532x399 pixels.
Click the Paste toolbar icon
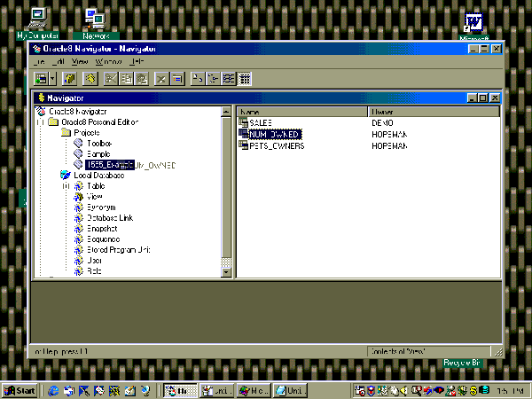(142, 79)
